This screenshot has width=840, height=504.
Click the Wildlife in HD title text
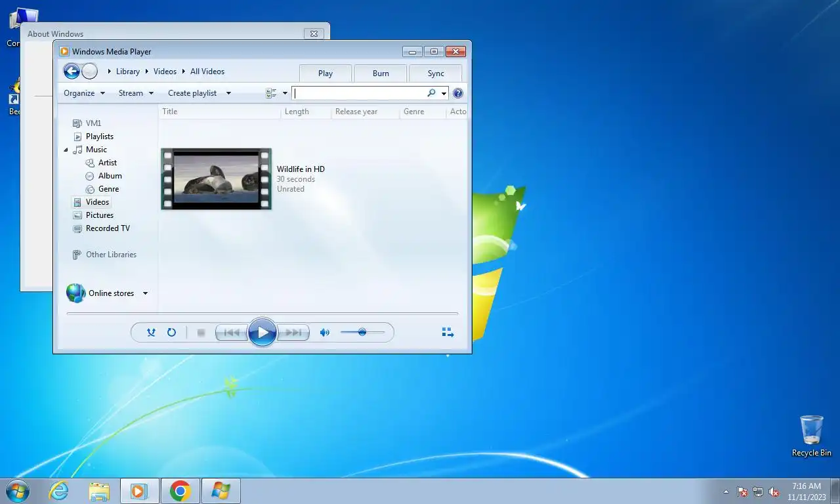pyautogui.click(x=301, y=169)
